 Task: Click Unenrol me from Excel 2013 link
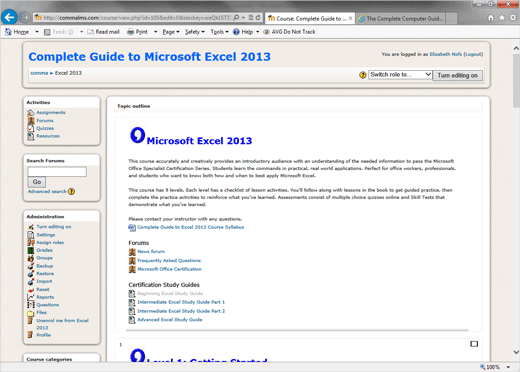point(62,324)
